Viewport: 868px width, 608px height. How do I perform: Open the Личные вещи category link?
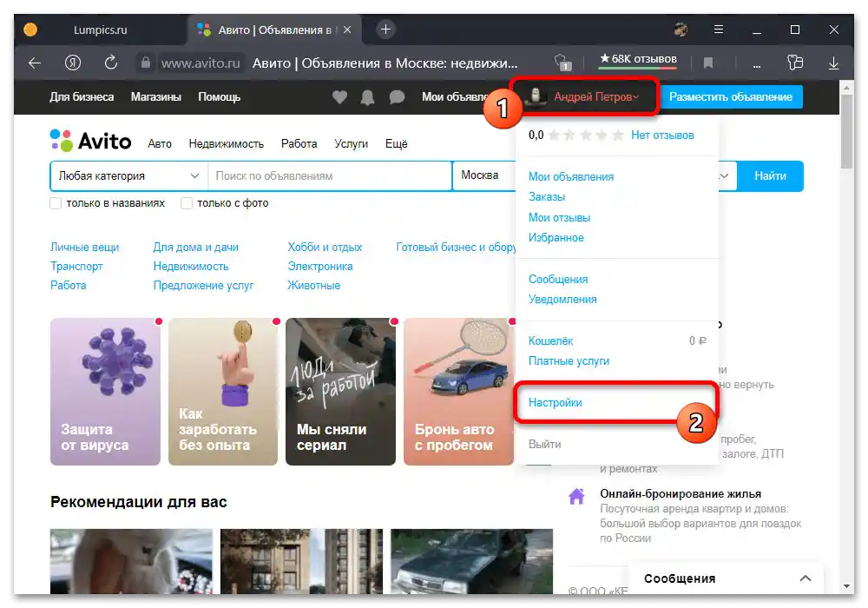[x=85, y=248]
